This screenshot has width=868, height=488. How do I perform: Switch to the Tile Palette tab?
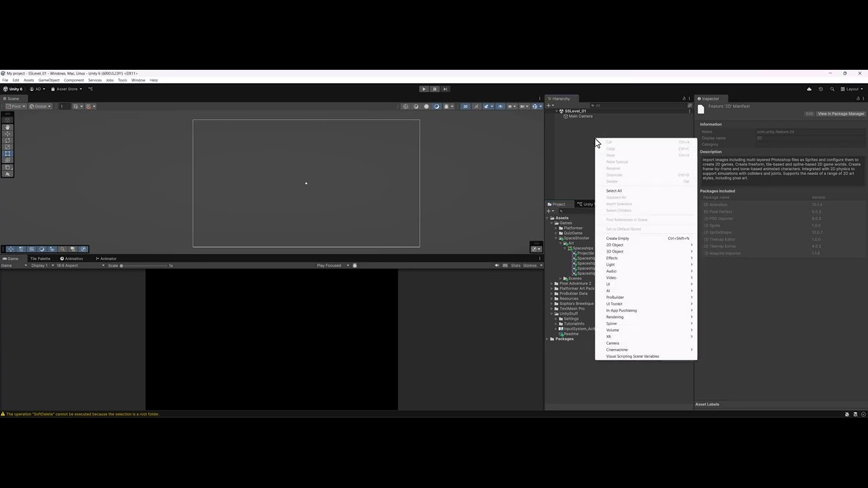[x=40, y=258]
